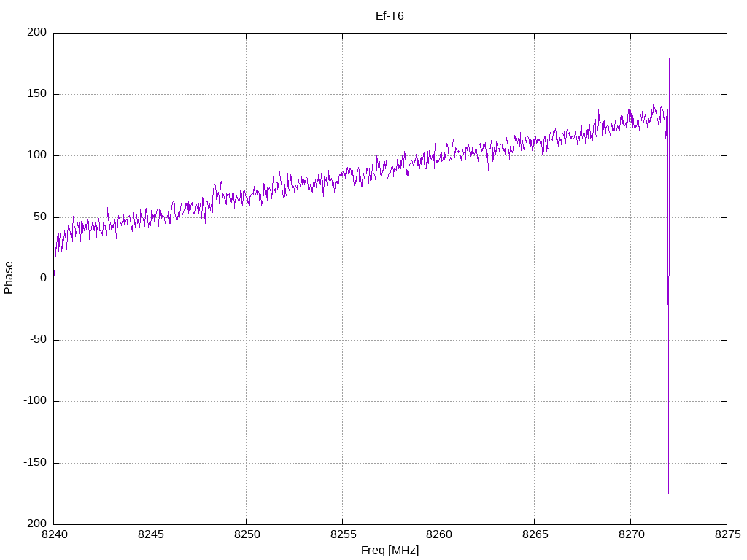Image resolution: width=747 pixels, height=560 pixels.
Task: Click the -50 y-axis tick label
Action: coord(38,340)
